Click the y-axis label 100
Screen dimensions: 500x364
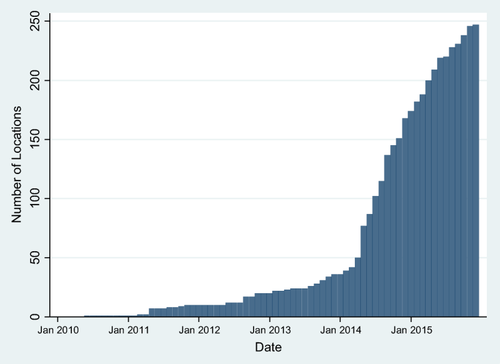[x=35, y=198]
